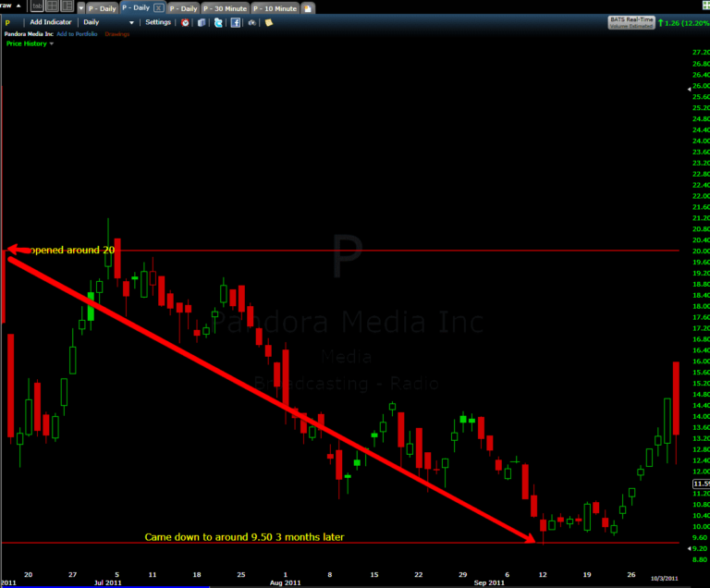
Task: Open P - Daily tab beside tab-list arrow
Action: [x=103, y=8]
